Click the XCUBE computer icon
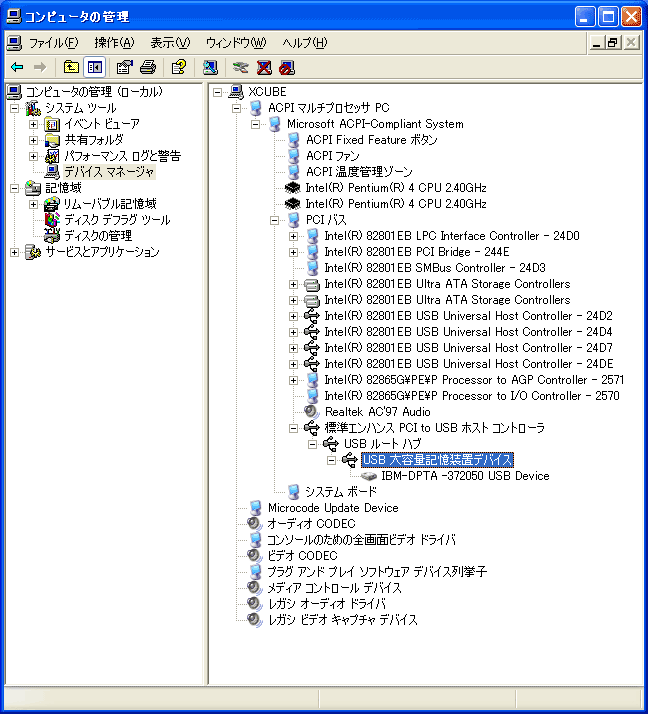648x714 pixels. pyautogui.click(x=236, y=92)
